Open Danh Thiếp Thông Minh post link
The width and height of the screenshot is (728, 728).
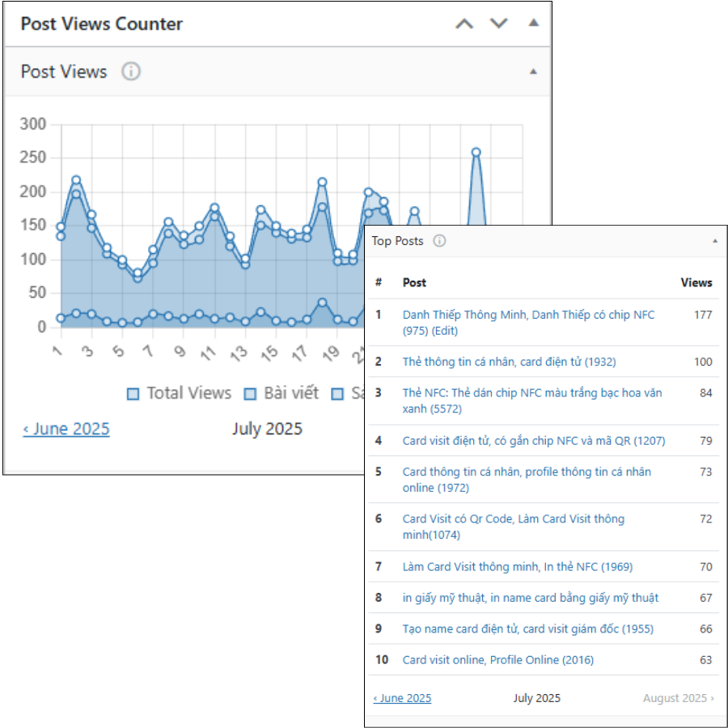tap(528, 315)
